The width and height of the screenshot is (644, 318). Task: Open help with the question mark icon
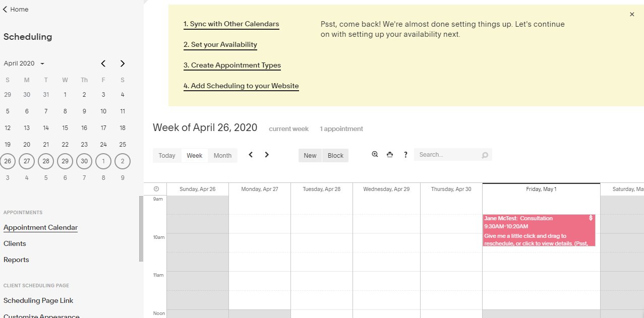pos(405,155)
